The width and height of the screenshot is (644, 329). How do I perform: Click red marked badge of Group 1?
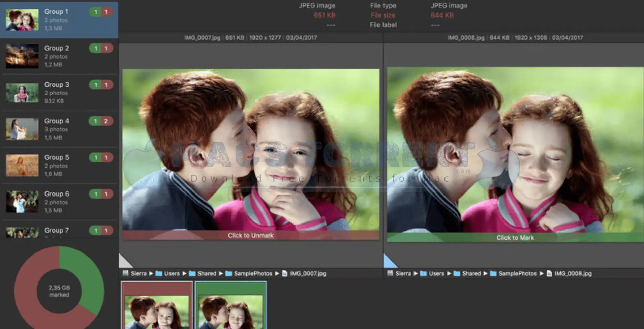106,12
